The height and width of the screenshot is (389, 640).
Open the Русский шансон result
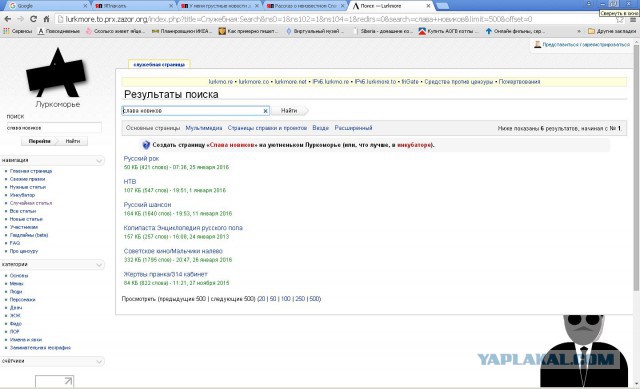coord(147,205)
